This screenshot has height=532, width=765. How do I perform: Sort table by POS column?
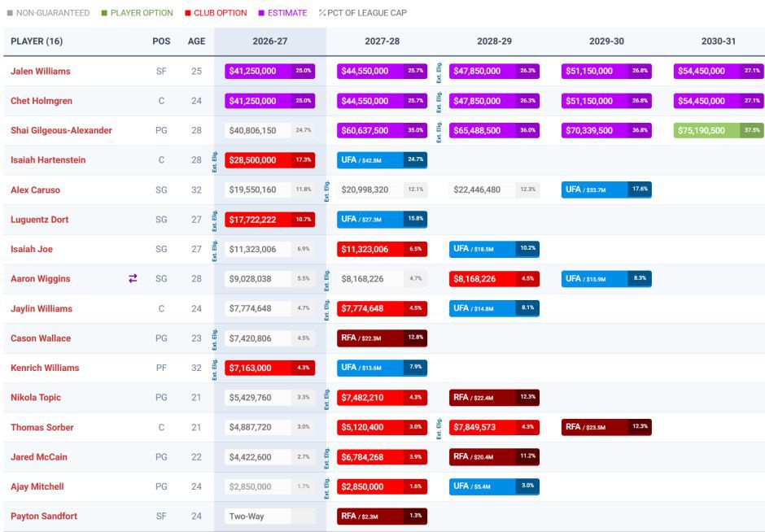[x=161, y=41]
